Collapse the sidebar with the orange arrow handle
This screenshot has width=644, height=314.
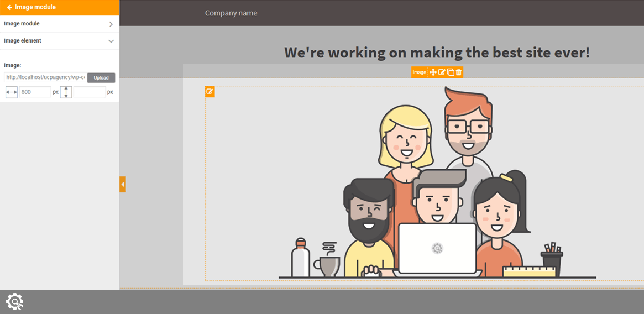point(123,184)
